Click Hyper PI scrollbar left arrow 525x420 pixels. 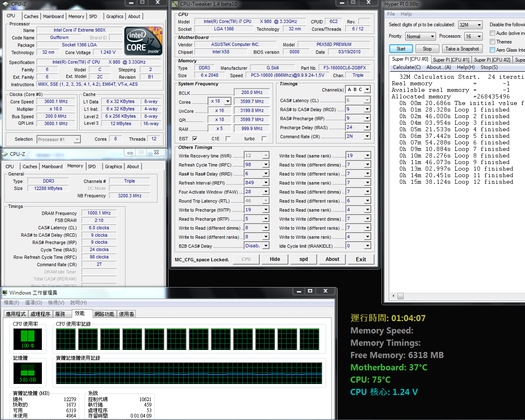pos(394,296)
